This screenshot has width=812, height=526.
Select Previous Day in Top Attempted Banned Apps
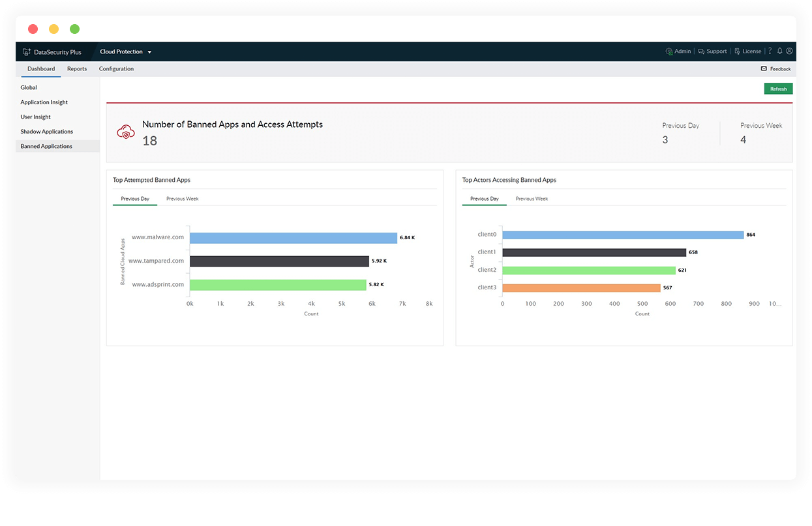point(135,198)
